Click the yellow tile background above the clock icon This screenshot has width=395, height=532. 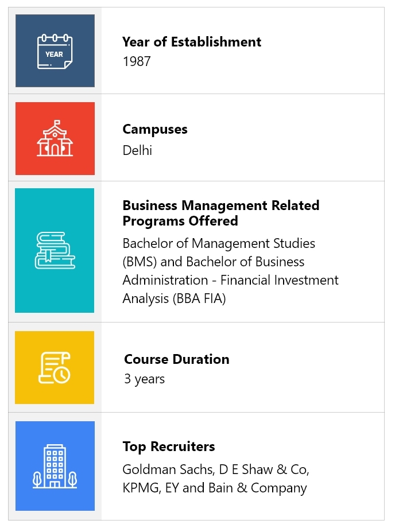pyautogui.click(x=55, y=341)
